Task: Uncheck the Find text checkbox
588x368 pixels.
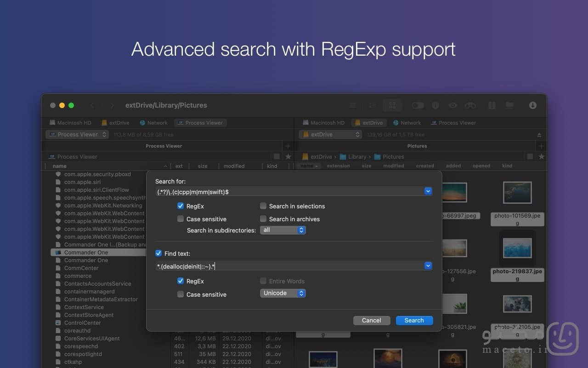Action: (158, 253)
